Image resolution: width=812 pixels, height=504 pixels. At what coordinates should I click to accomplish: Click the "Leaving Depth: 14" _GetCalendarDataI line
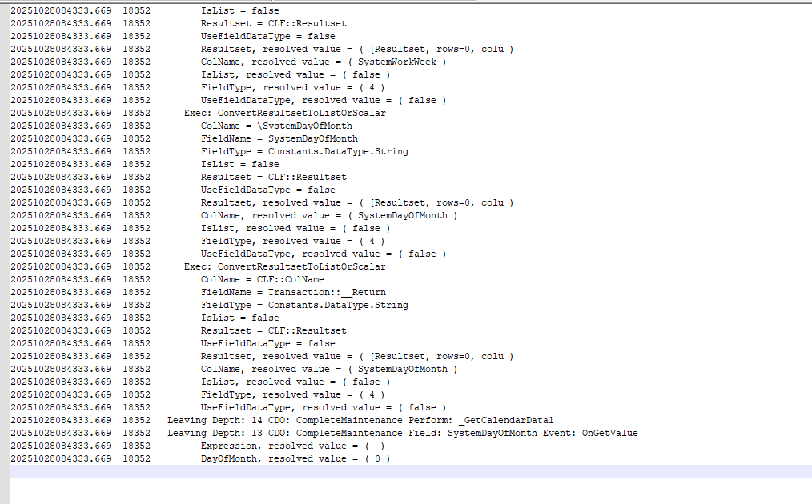[x=360, y=420]
